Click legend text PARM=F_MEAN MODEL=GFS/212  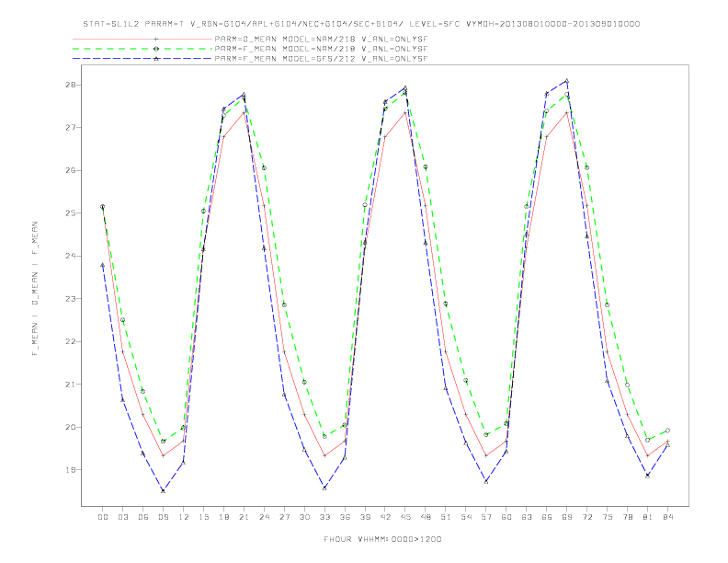click(285, 59)
